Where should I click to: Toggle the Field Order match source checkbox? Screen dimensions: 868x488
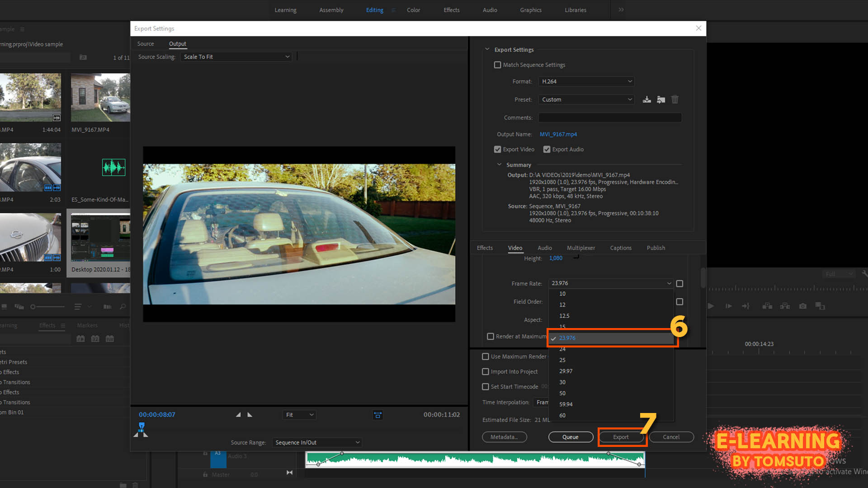679,302
